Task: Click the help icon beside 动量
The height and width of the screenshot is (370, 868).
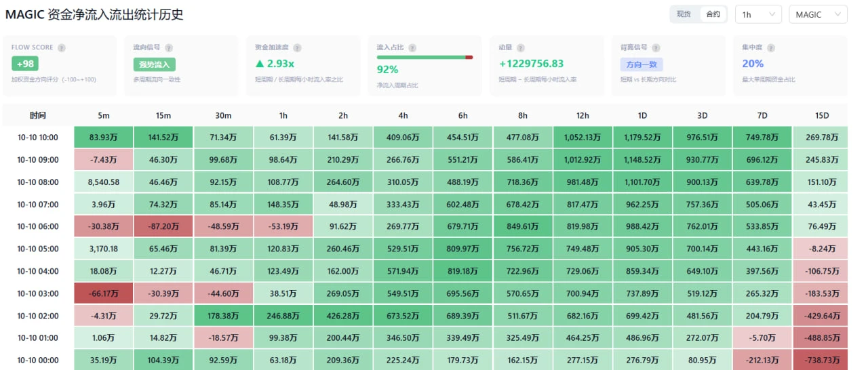Action: [521, 48]
